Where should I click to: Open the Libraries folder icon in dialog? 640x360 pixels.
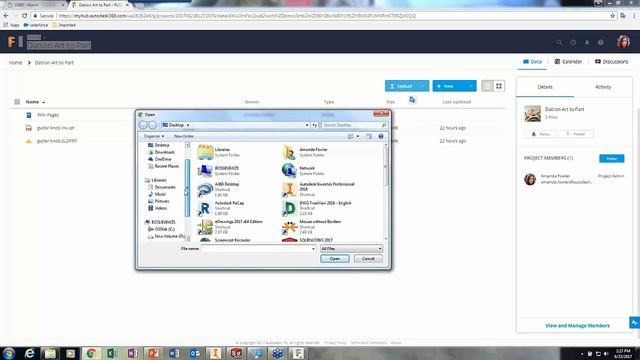tap(205, 152)
